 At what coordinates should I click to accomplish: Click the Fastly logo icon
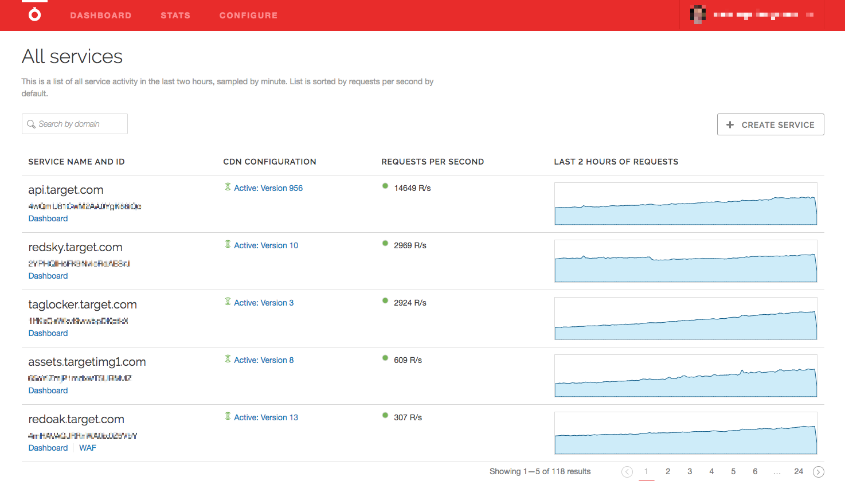(35, 15)
